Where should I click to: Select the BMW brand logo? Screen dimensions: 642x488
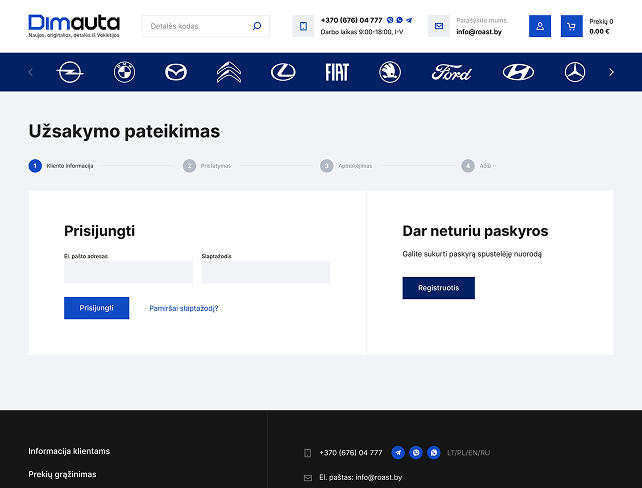click(x=124, y=72)
